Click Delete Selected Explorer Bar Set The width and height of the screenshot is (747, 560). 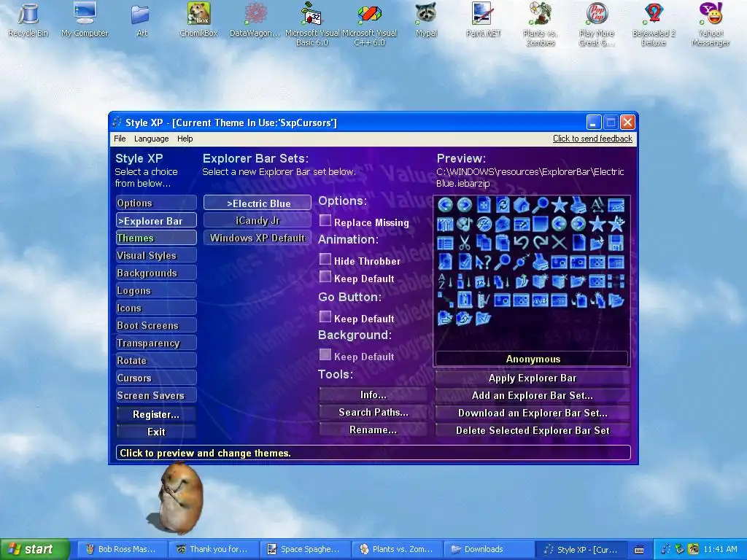[533, 430]
